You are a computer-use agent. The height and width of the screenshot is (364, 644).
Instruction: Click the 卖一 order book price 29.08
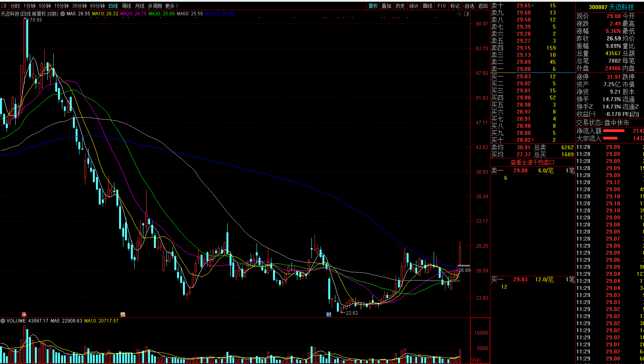(x=523, y=69)
